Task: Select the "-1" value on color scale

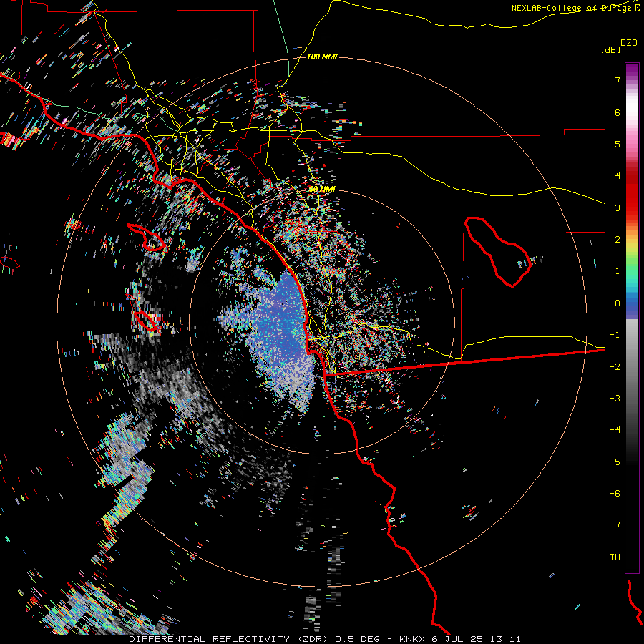Action: click(x=615, y=335)
